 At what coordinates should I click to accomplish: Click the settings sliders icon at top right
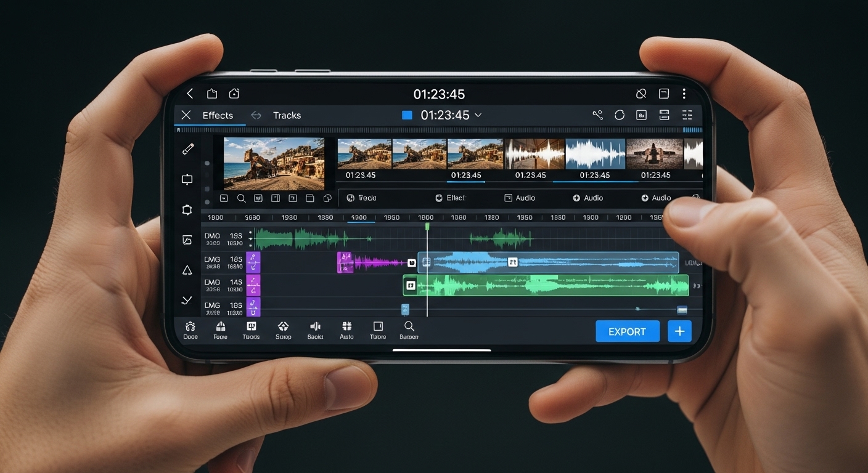click(x=687, y=115)
